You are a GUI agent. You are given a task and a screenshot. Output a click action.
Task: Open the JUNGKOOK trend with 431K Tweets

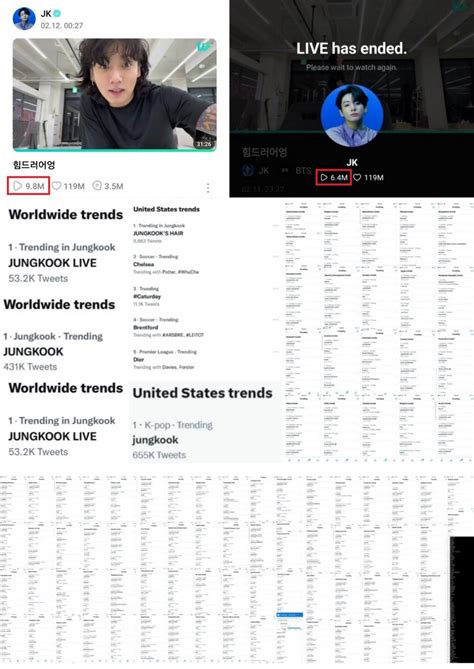click(53, 351)
